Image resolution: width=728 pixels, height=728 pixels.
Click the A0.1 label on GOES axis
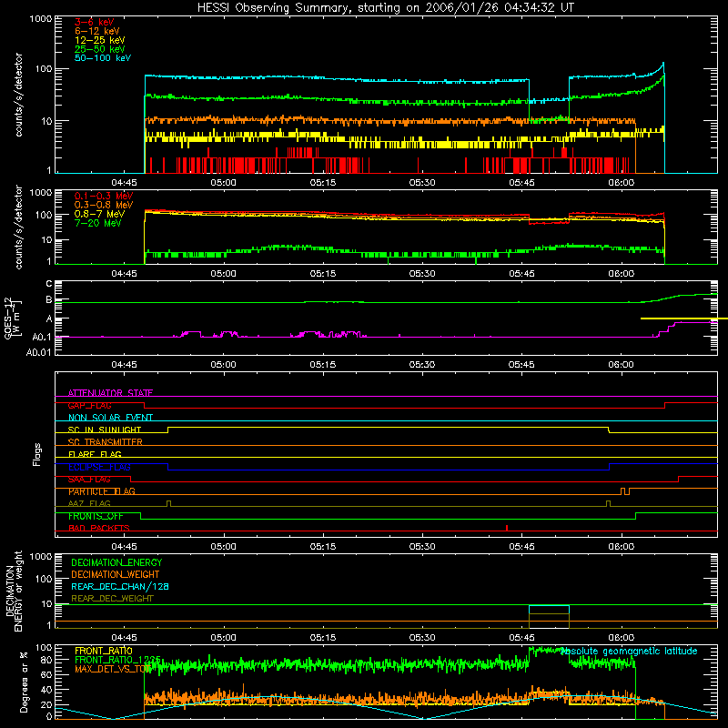pyautogui.click(x=42, y=337)
